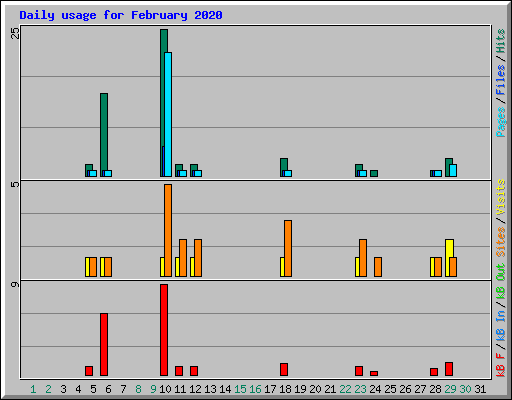This screenshot has width=512, height=400.
Task: Click day label 24 on the x-axis
Action: pos(375,389)
